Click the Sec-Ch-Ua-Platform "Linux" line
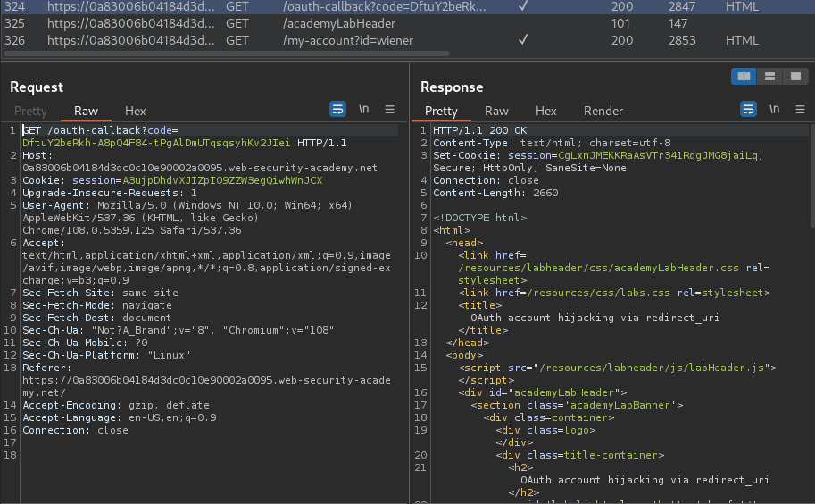The image size is (815, 504). point(106,355)
